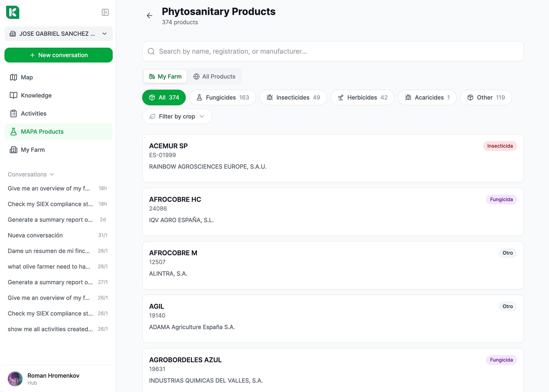Image resolution: width=549 pixels, height=392 pixels.
Task: Click the product search input field
Action: tap(332, 51)
